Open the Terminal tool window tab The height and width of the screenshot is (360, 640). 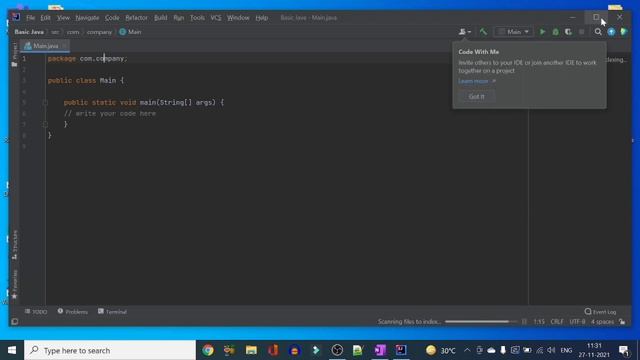pos(112,312)
